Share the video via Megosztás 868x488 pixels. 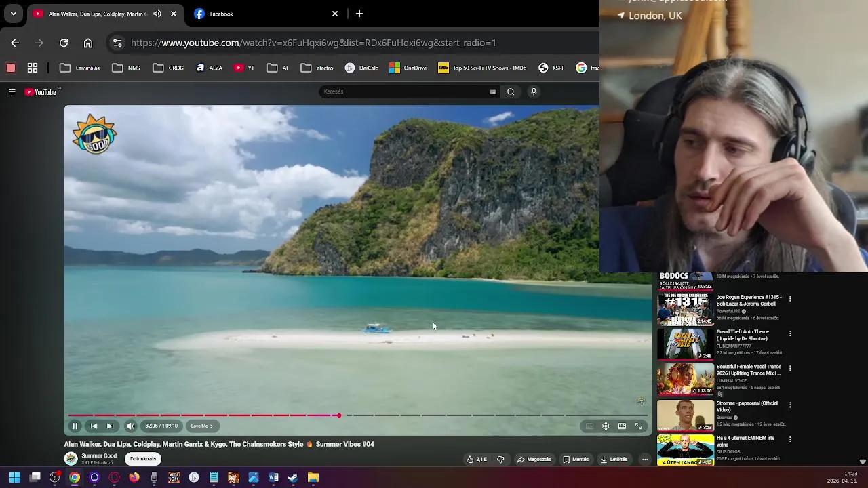pos(534,460)
